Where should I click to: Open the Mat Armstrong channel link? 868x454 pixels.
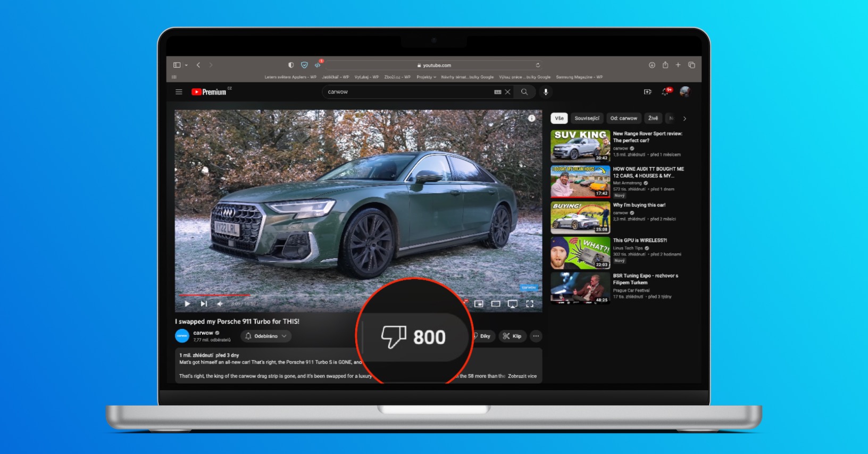628,183
